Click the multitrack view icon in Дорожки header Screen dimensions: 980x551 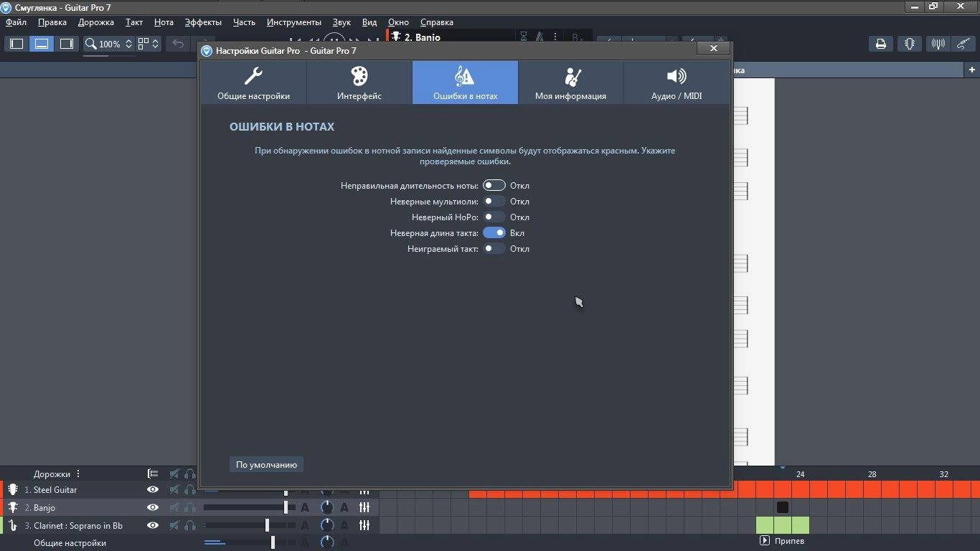pyautogui.click(x=153, y=474)
